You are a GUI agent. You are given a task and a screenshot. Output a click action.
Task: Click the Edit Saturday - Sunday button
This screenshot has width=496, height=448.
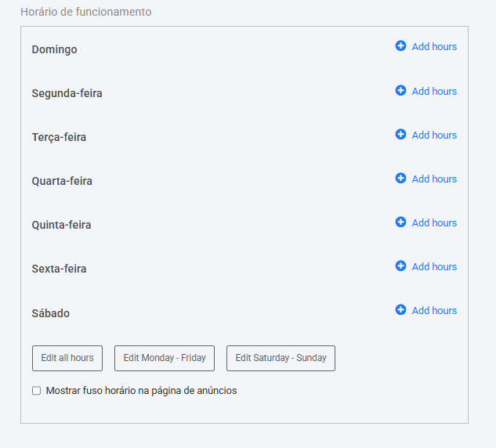coord(281,358)
